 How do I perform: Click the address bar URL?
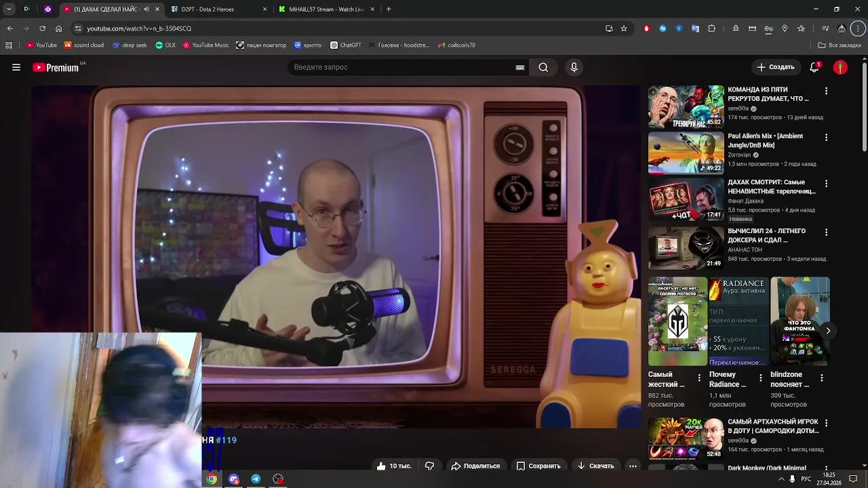139,28
